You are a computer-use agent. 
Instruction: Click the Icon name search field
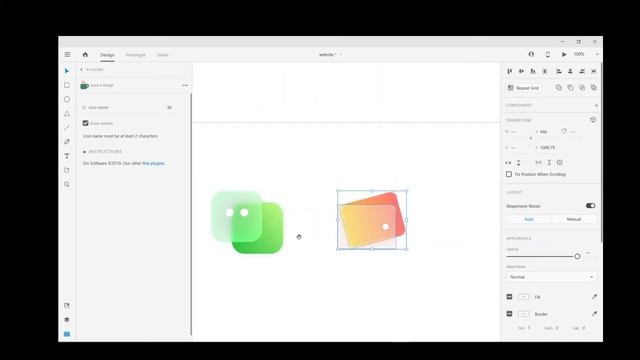pos(127,107)
